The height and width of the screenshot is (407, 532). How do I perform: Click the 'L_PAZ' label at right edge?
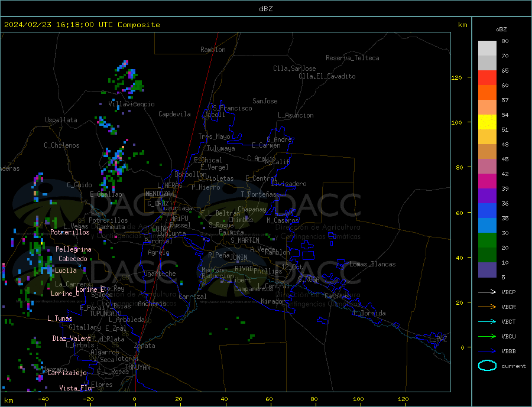click(x=439, y=339)
